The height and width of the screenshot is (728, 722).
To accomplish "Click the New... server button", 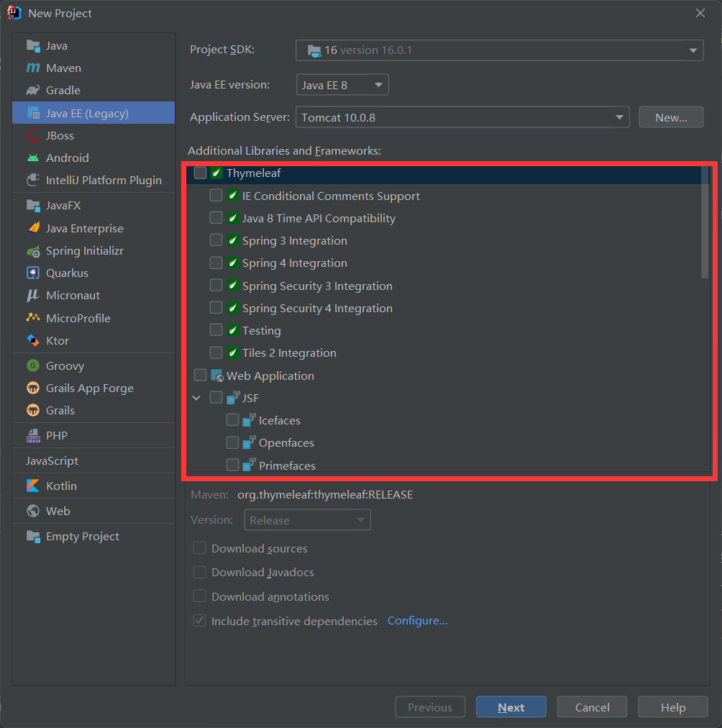I will click(671, 117).
